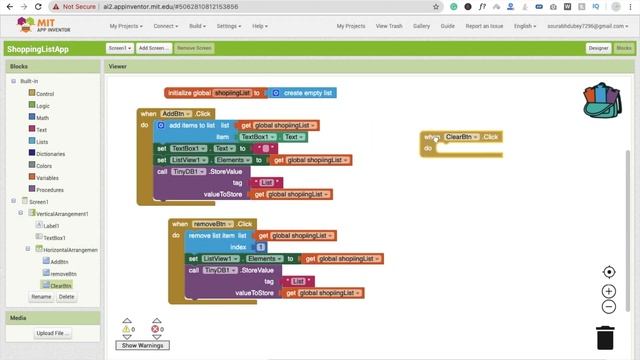Screen dimensions: 640x360
Task: Click the Show Warnings button
Action: (142, 345)
